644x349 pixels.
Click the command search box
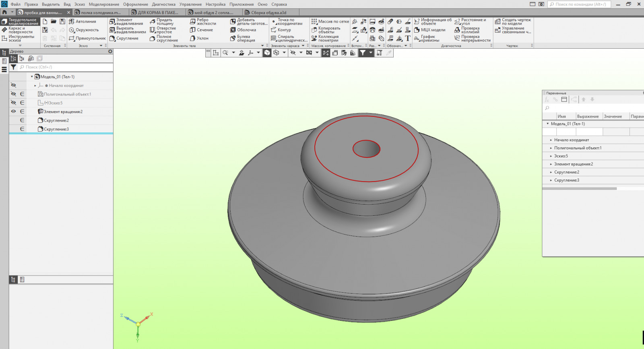pyautogui.click(x=580, y=4)
